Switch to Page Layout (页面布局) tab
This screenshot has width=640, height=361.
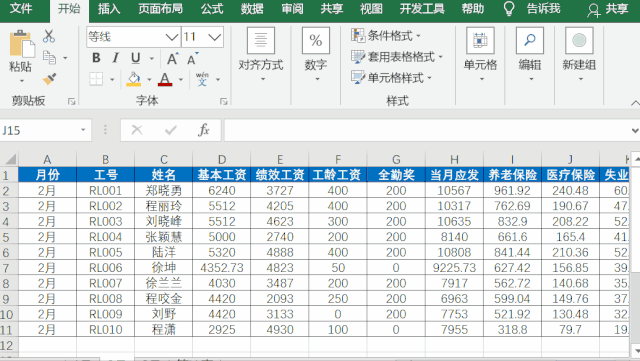[160, 9]
